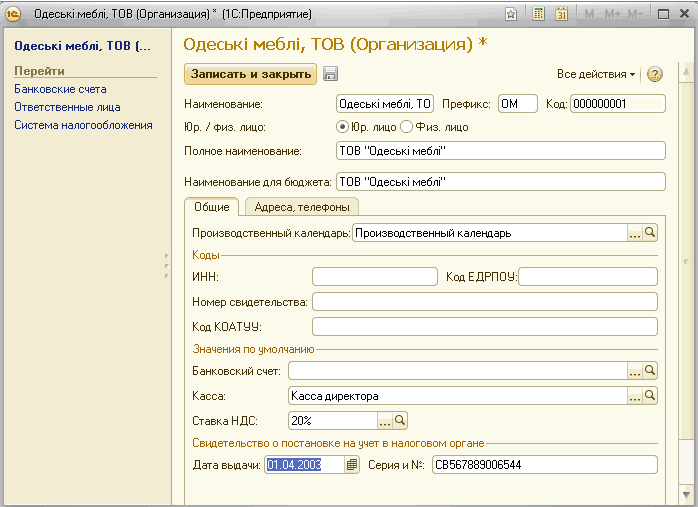Image resolution: width=698 pixels, height=507 pixels.
Task: Open search icon for Касса field
Action: [x=650, y=395]
